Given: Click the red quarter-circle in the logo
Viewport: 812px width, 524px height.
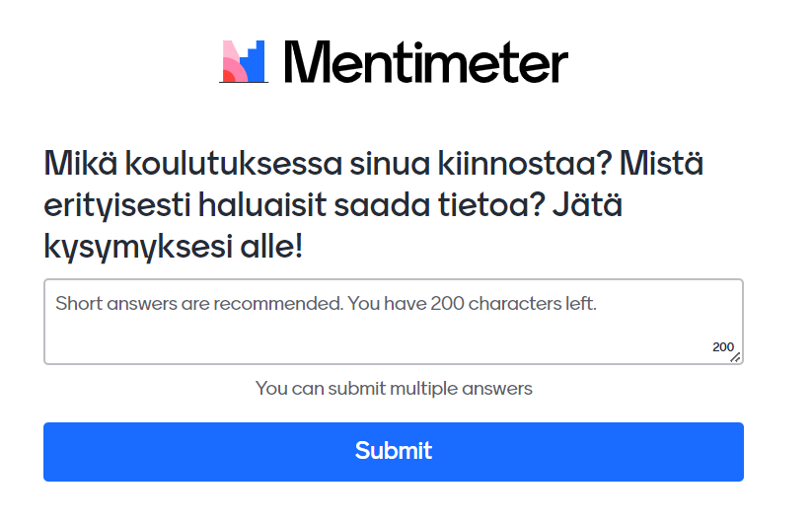Looking at the screenshot, I should (227, 76).
